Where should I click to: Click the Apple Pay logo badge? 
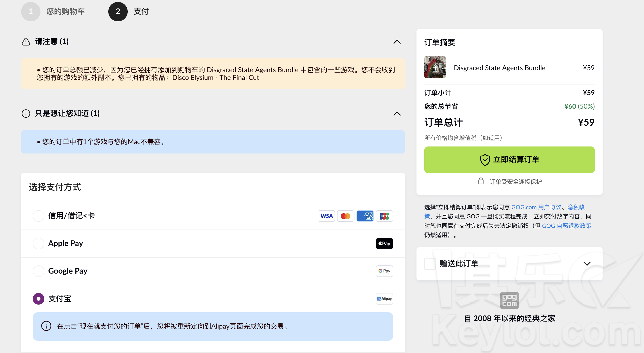tap(384, 243)
